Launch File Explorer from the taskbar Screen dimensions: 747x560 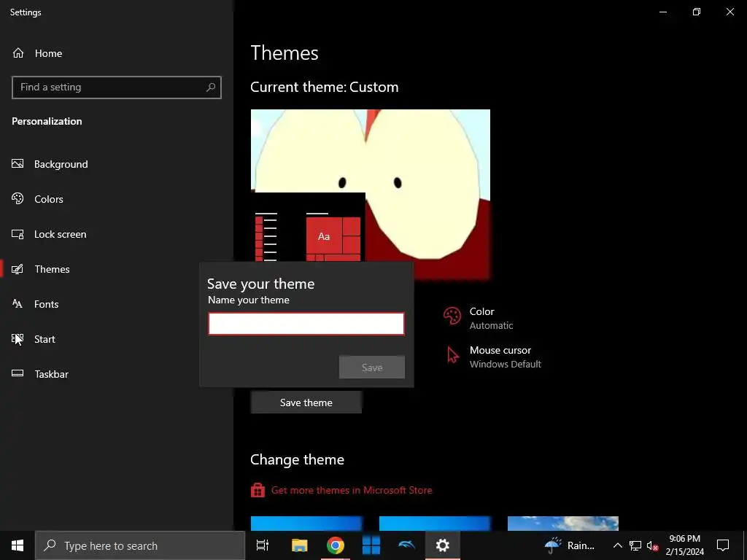tap(299, 545)
